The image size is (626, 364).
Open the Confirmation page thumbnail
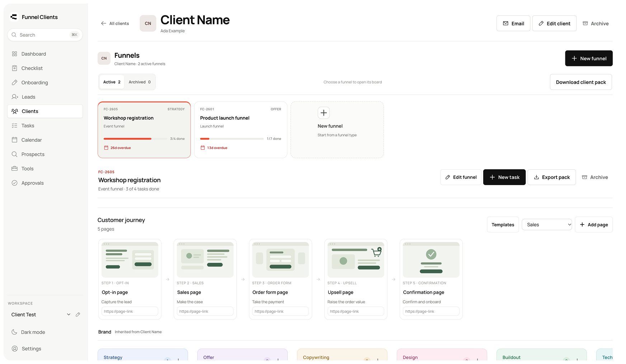click(431, 260)
